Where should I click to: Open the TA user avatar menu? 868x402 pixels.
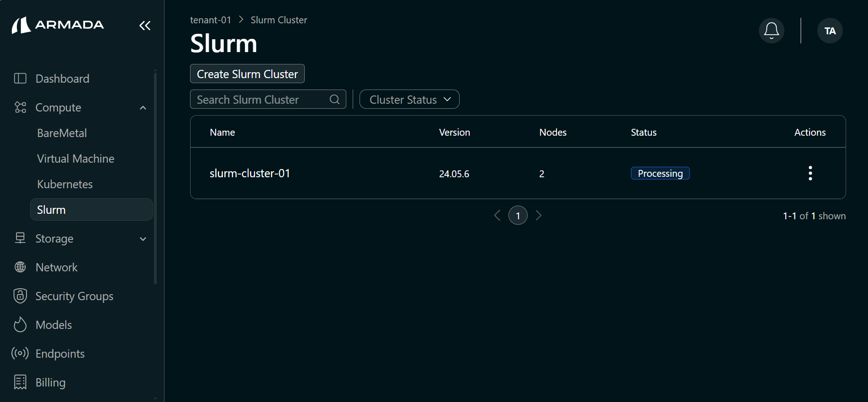(830, 31)
